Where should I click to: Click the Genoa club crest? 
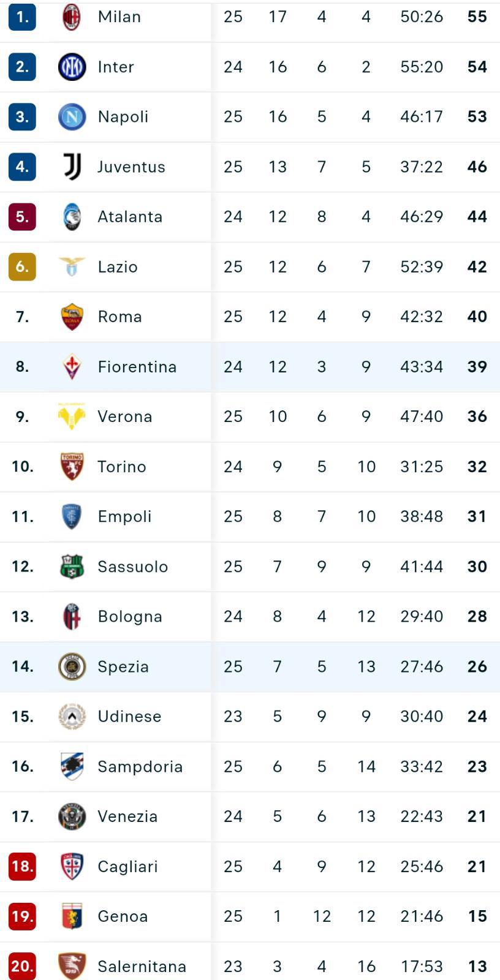(72, 916)
